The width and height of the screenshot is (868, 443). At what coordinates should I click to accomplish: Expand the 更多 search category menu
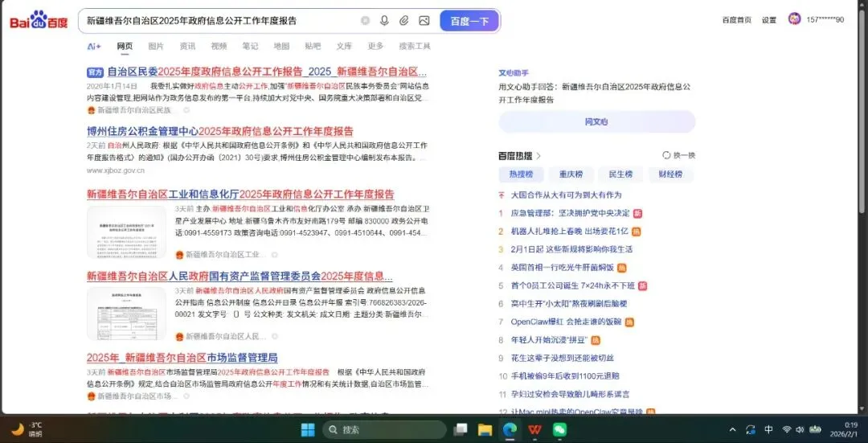pyautogui.click(x=376, y=46)
